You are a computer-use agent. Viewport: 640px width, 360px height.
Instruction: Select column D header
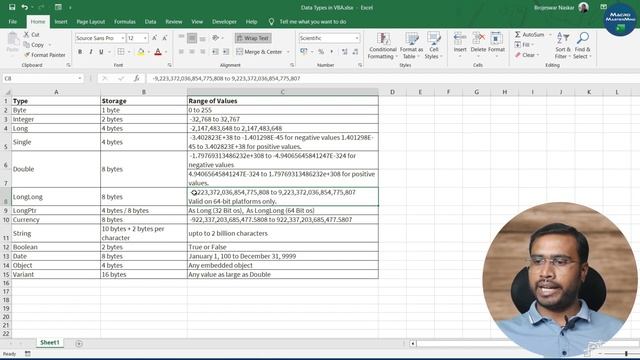tap(392, 92)
